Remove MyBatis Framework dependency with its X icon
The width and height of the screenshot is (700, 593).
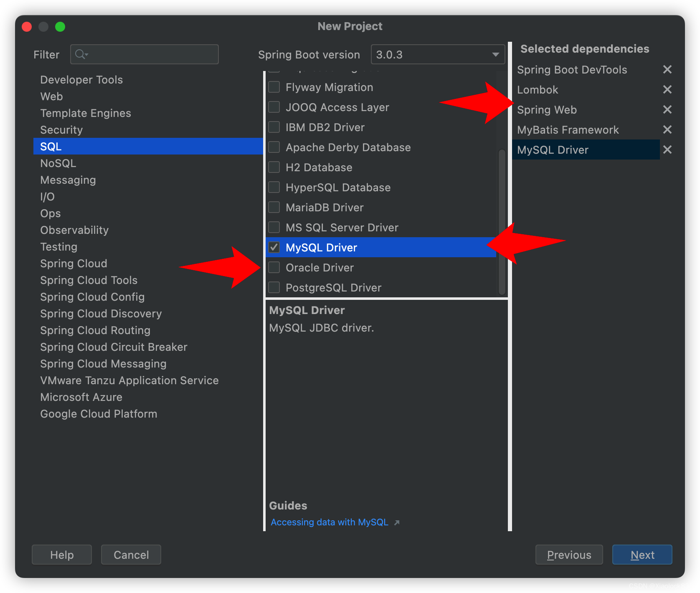point(667,129)
